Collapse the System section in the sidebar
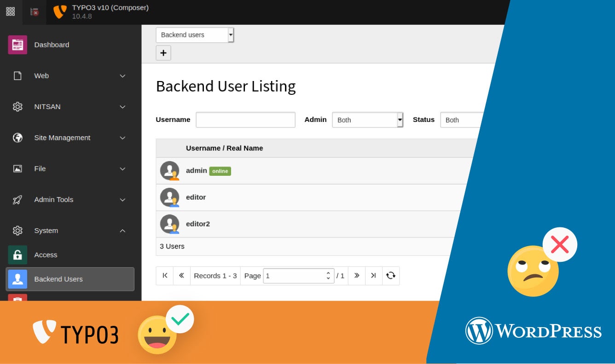The width and height of the screenshot is (615, 364). pyautogui.click(x=122, y=231)
